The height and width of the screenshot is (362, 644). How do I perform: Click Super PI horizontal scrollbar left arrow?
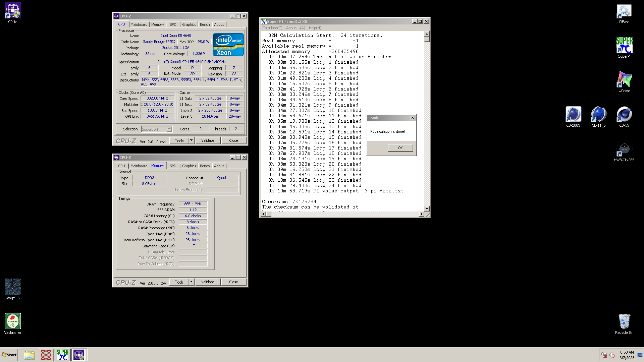click(263, 214)
